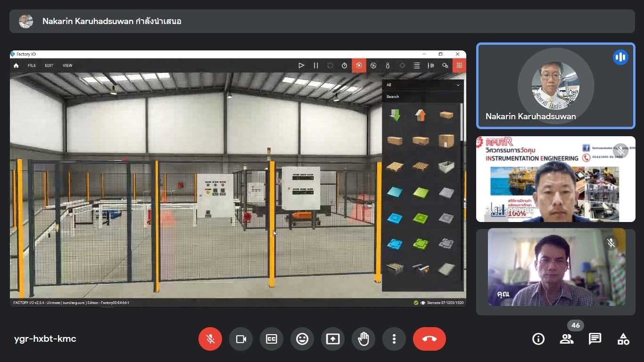Click the palette Search field
The height and width of the screenshot is (362, 644).
click(423, 97)
